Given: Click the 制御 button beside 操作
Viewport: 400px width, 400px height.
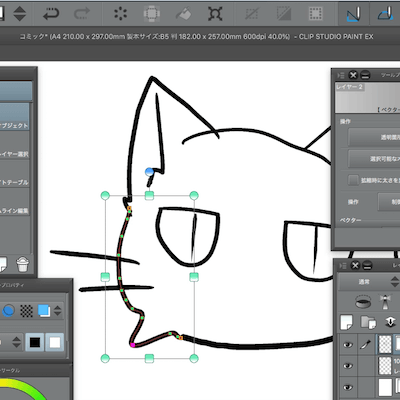Looking at the screenshot, I should click(x=389, y=202).
